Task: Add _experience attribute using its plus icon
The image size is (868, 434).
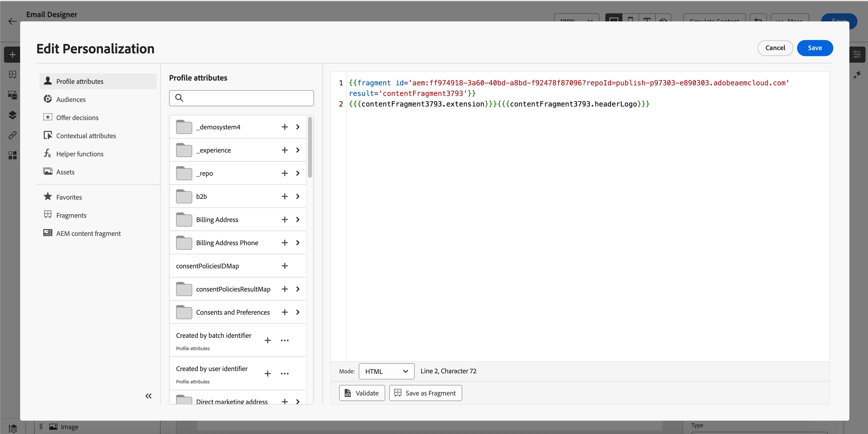Action: tap(285, 150)
